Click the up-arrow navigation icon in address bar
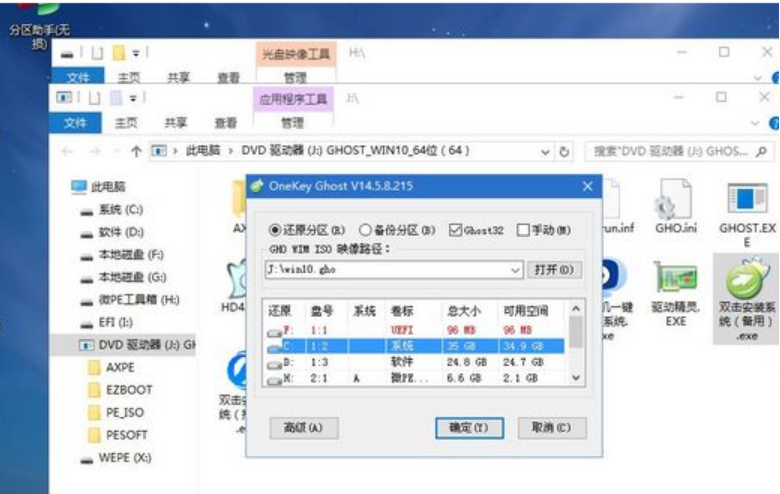This screenshot has width=780, height=494. pyautogui.click(x=136, y=151)
